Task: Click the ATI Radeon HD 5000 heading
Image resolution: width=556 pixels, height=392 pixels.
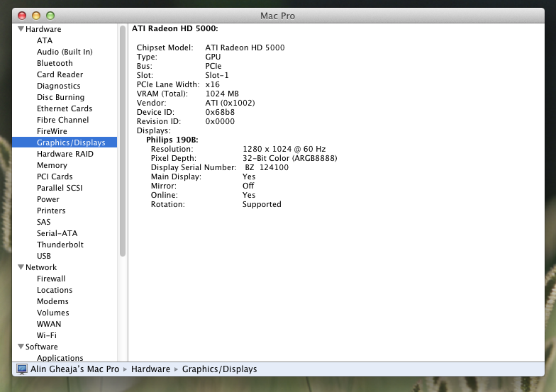Action: [174, 28]
